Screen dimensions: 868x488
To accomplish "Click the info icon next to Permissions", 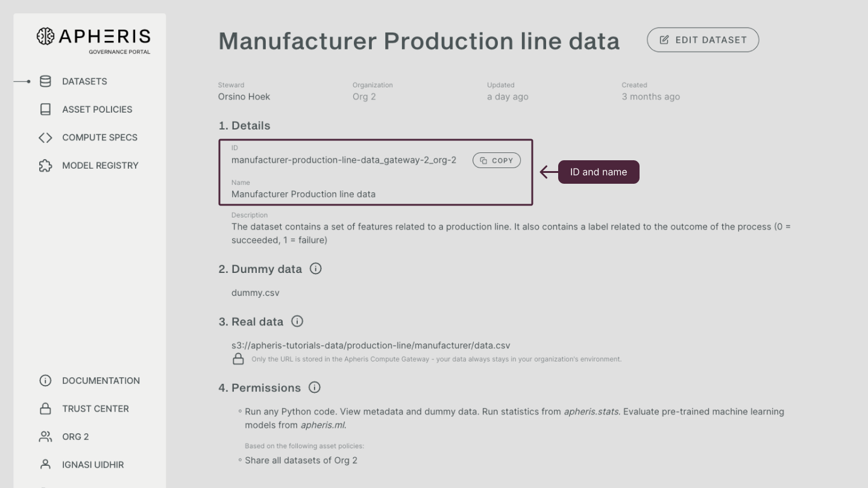I will click(314, 387).
